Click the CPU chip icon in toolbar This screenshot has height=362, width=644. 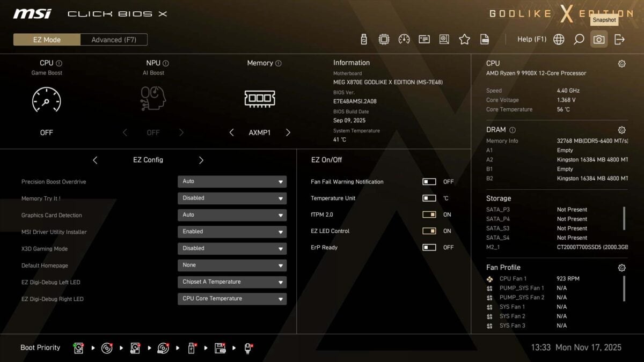384,39
